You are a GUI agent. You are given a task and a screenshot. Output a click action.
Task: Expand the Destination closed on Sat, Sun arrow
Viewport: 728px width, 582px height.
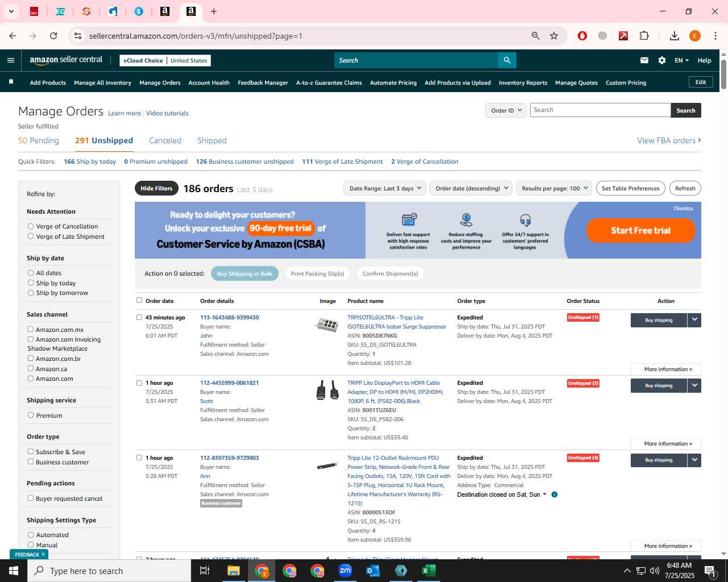(x=544, y=494)
